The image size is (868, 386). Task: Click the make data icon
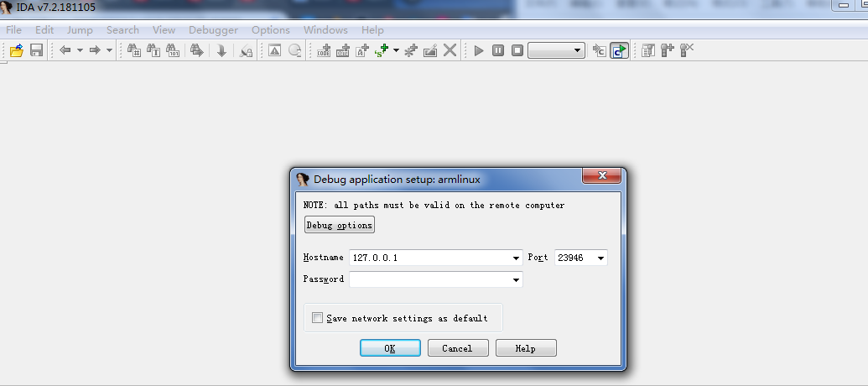[343, 50]
